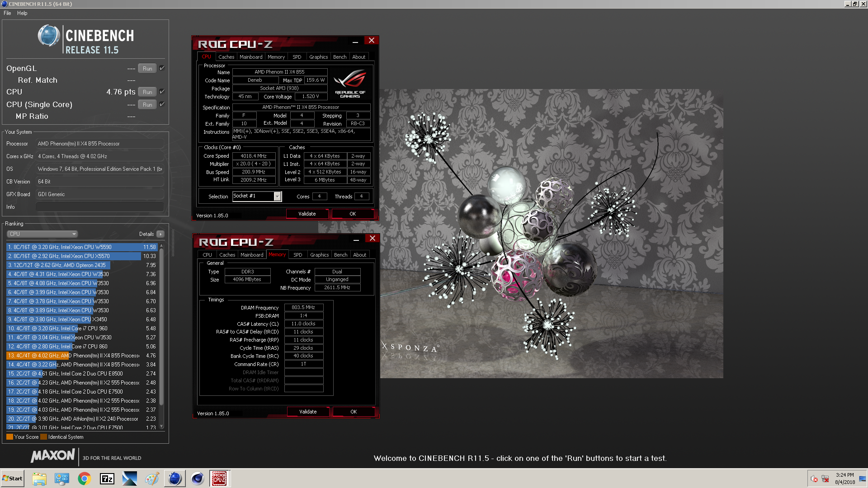Click the Republic of Gamers logo

[x=350, y=84]
